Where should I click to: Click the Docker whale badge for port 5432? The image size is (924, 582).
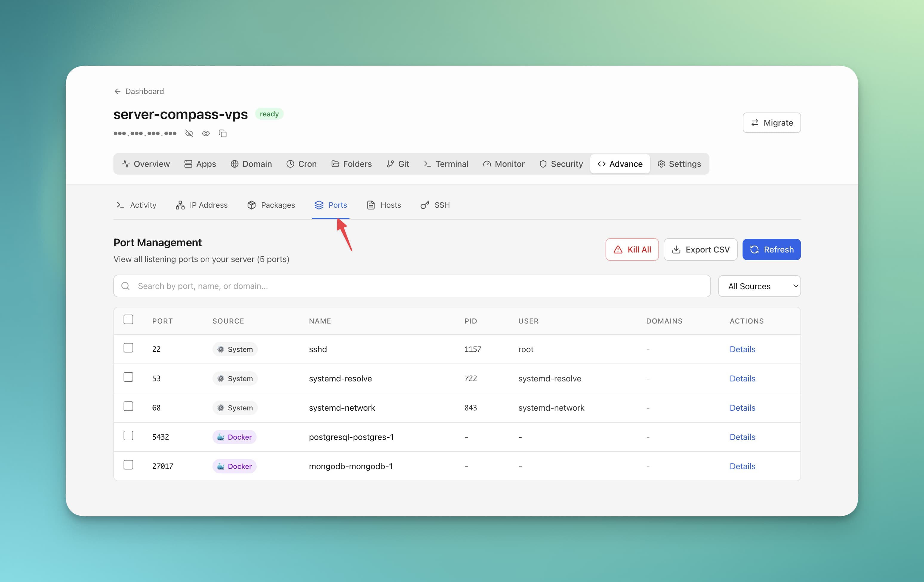pos(234,437)
